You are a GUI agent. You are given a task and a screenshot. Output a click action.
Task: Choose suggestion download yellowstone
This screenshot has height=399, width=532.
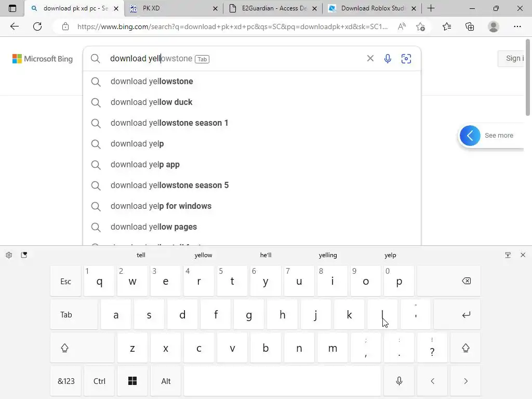(252, 82)
